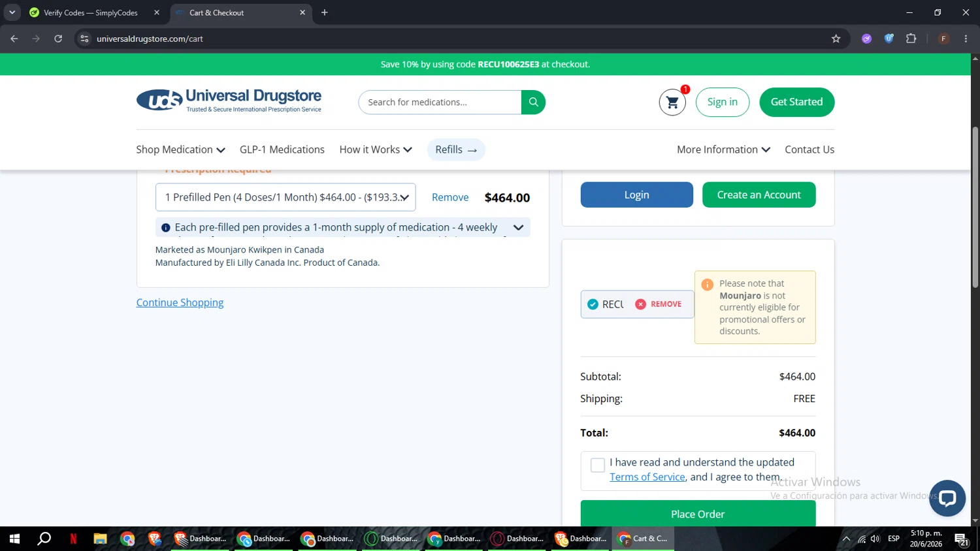Expand the Shop Medication menu

click(180, 150)
